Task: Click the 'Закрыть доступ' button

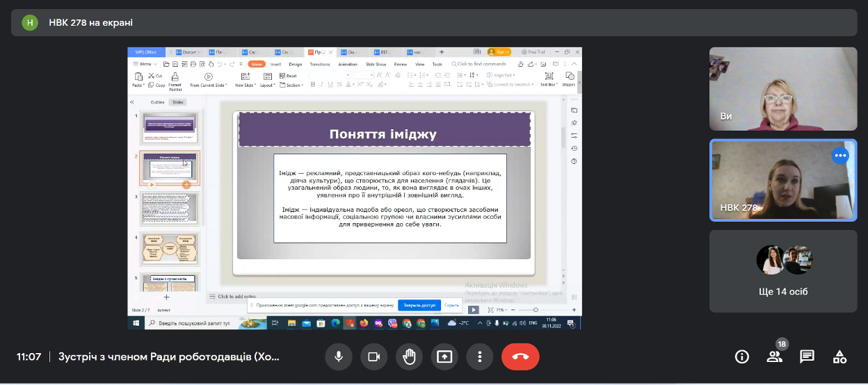Action: click(418, 305)
